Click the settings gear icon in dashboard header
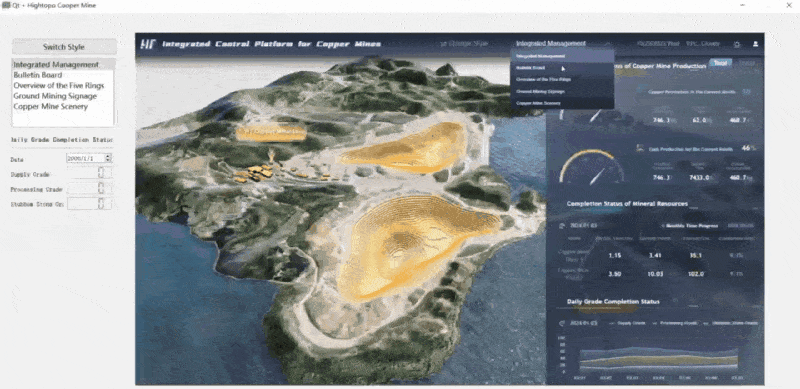Image resolution: width=800 pixels, height=389 pixels. point(737,44)
